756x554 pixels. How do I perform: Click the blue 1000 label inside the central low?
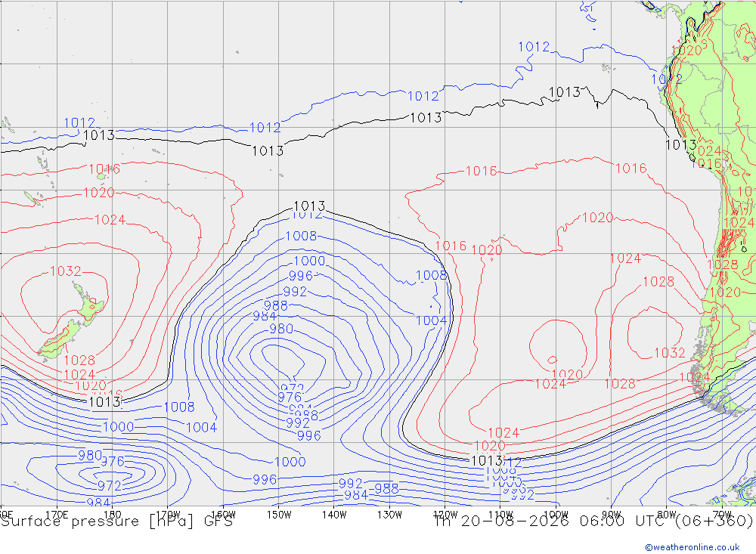tap(309, 261)
